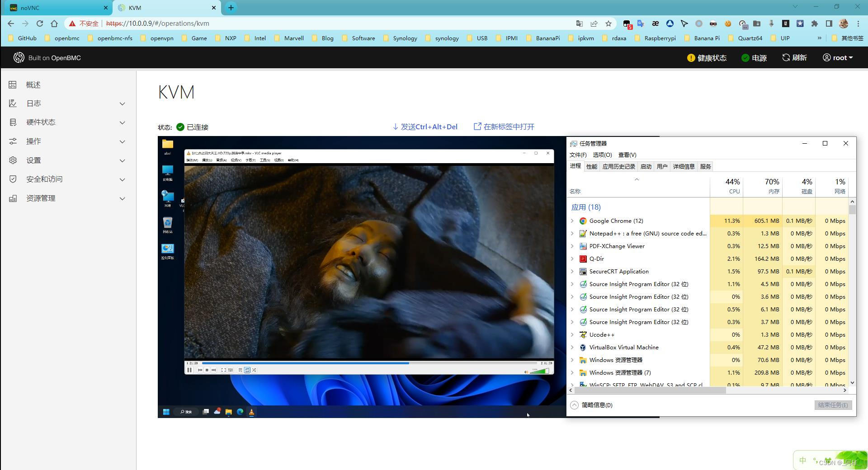Click the refresh button in OpenBMC header
Image resolution: width=868 pixels, height=470 pixels.
coord(794,58)
